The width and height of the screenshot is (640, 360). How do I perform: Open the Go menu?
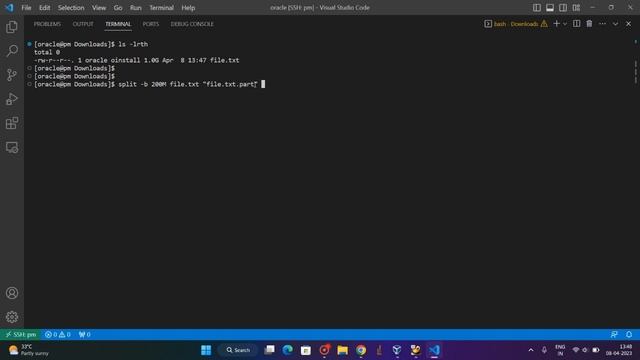tap(118, 7)
